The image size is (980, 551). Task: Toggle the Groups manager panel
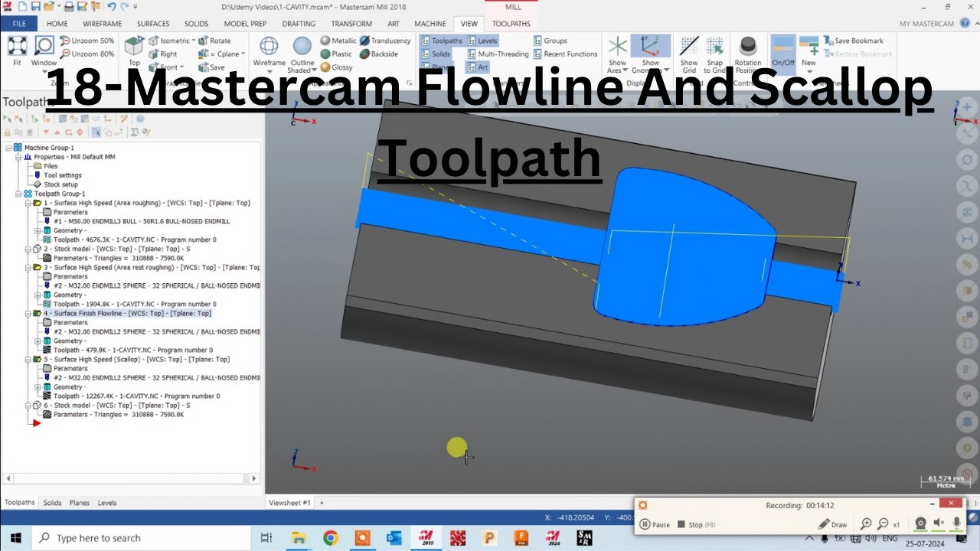pyautogui.click(x=550, y=41)
